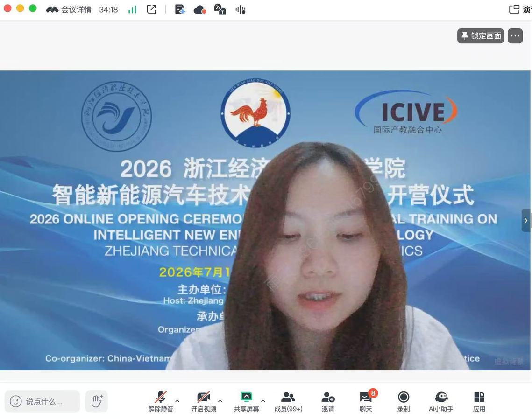
Task: Raise hand with the hand icon
Action: point(96,401)
